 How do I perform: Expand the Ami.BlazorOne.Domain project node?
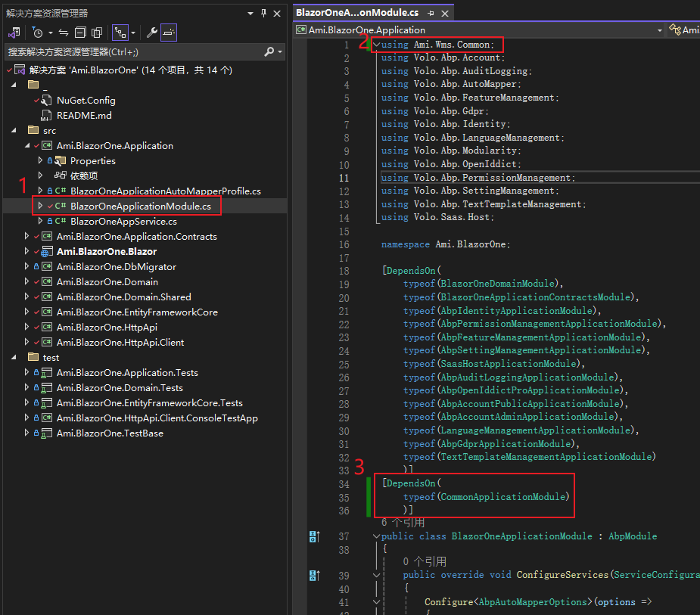coord(27,282)
